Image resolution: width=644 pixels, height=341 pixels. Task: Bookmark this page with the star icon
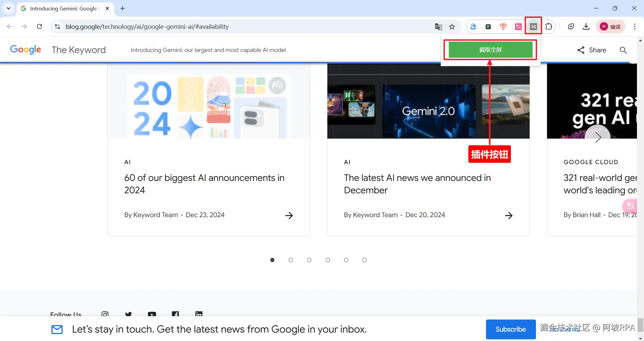452,27
